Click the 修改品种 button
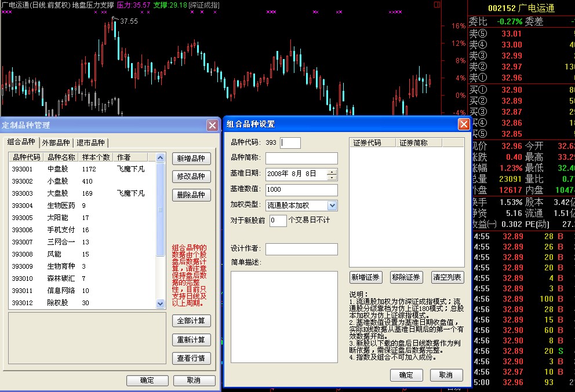575x392 pixels. (191, 177)
